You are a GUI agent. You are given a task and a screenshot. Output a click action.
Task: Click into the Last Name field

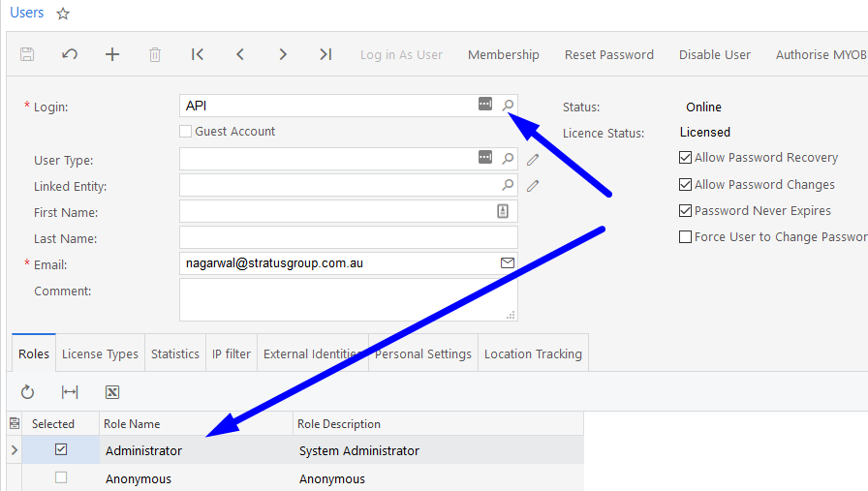pyautogui.click(x=348, y=237)
